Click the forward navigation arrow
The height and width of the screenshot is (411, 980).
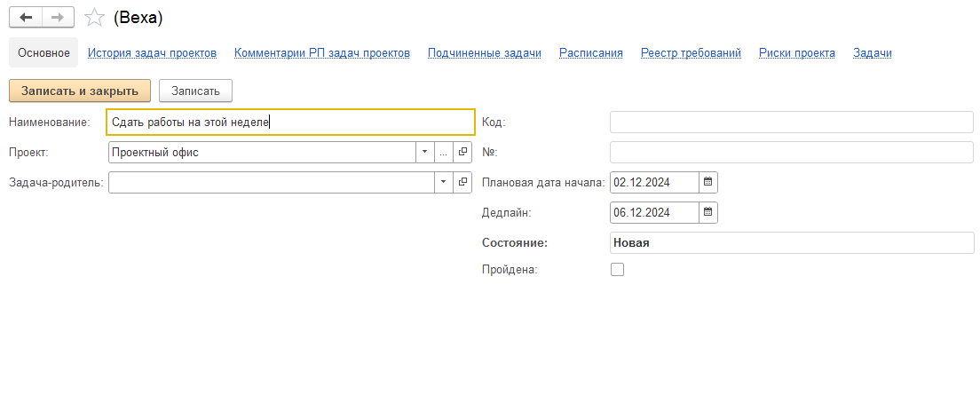pyautogui.click(x=59, y=18)
